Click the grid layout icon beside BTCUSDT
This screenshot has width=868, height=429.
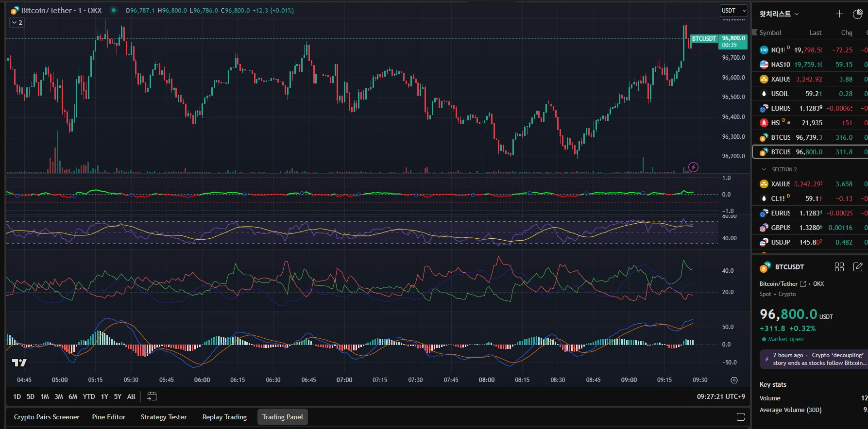pyautogui.click(x=839, y=267)
